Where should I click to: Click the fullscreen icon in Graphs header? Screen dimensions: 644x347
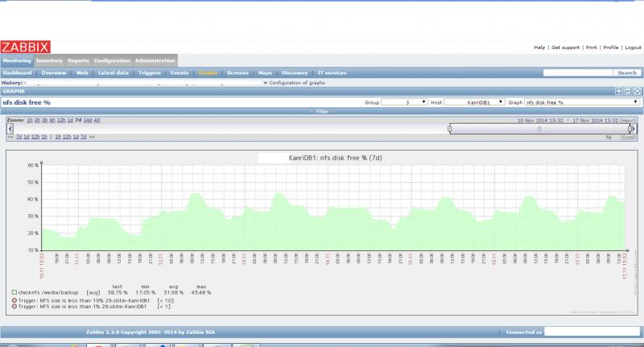point(637,92)
